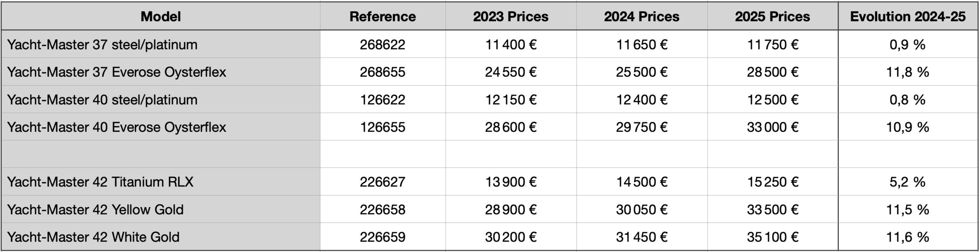This screenshot has width=980, height=252.
Task: Select the Yacht-Master 42 Titanium RLX cell
Action: click(161, 182)
